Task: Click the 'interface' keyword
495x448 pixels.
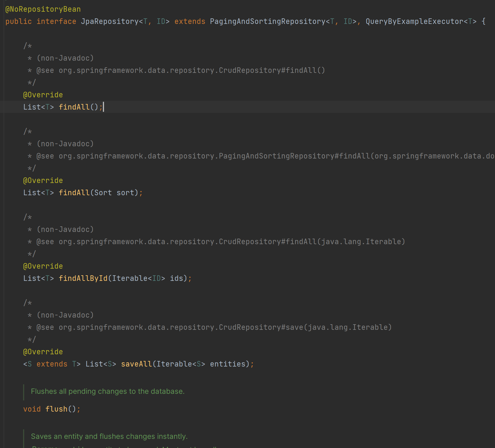Action: 56,21
